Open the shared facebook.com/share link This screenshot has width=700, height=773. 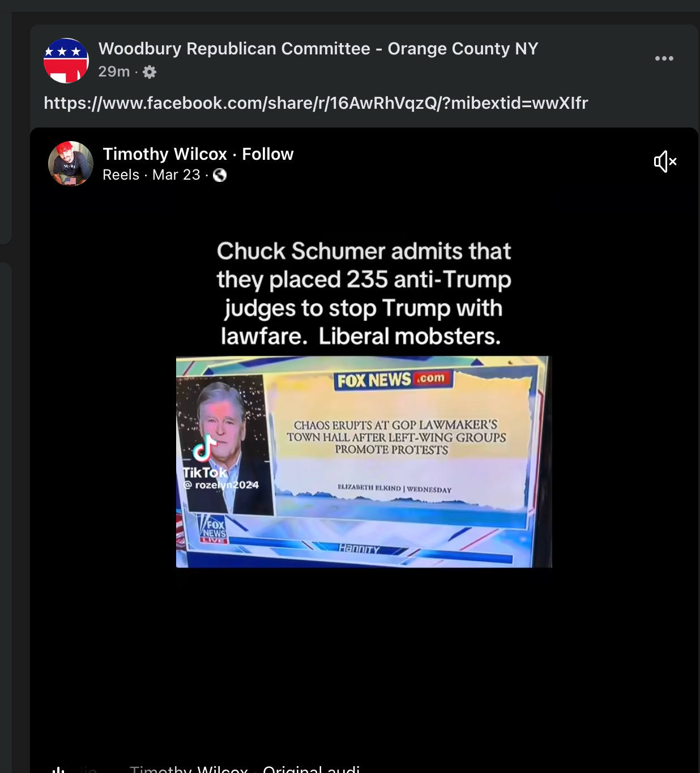pos(316,103)
